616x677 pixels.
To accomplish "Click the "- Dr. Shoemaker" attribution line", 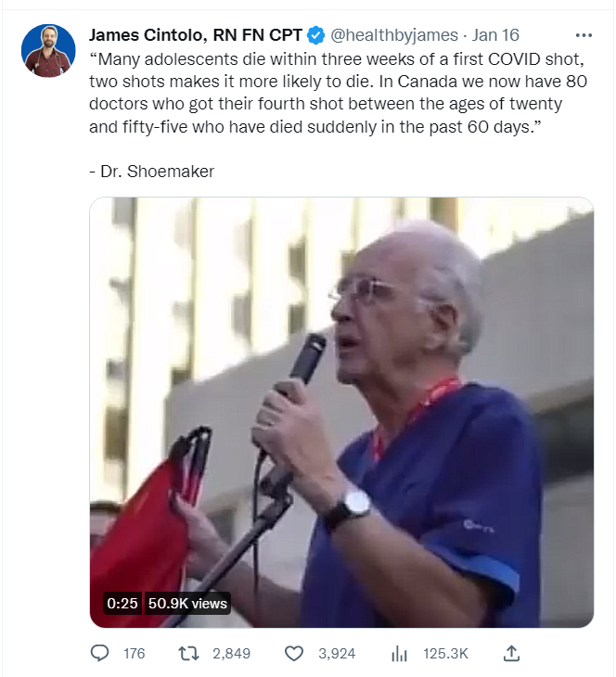I will pyautogui.click(x=151, y=172).
